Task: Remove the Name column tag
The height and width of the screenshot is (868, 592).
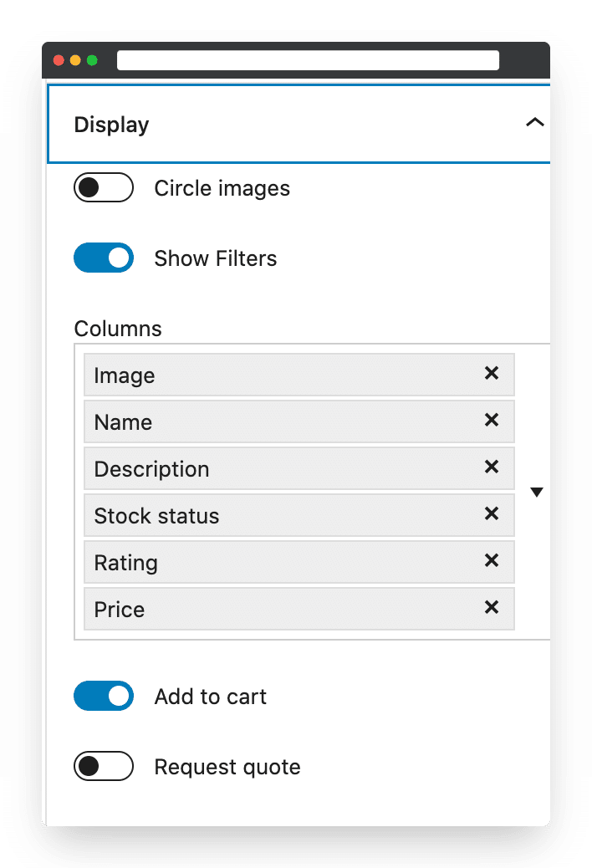Action: [x=492, y=420]
